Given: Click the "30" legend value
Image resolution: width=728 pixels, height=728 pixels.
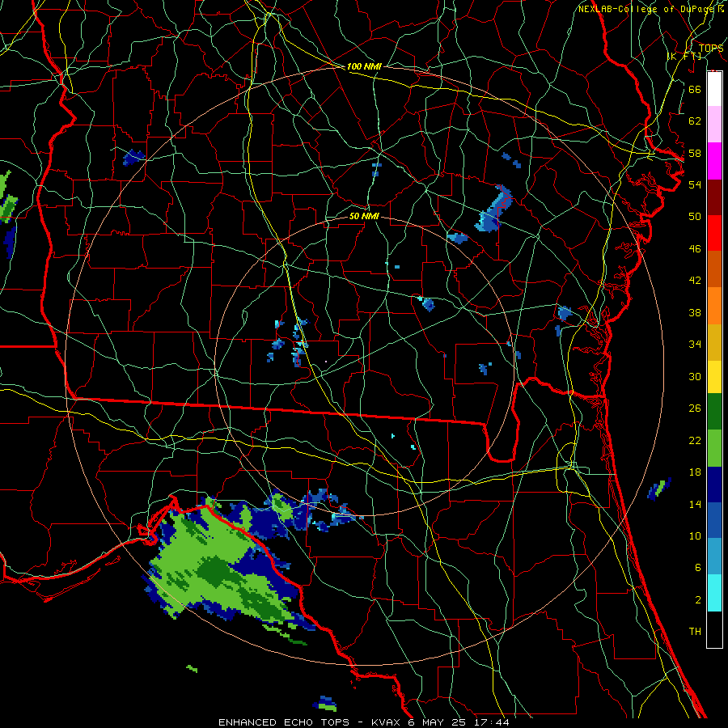Looking at the screenshot, I should 695,376.
